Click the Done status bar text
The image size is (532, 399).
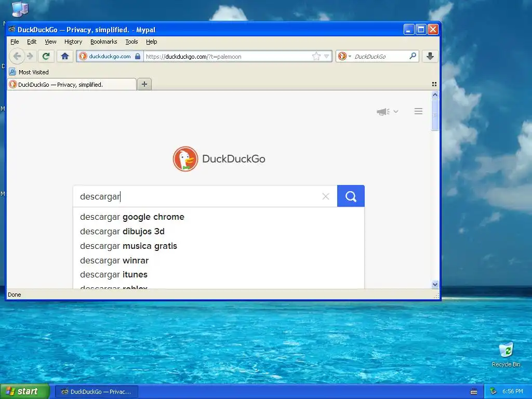point(14,295)
